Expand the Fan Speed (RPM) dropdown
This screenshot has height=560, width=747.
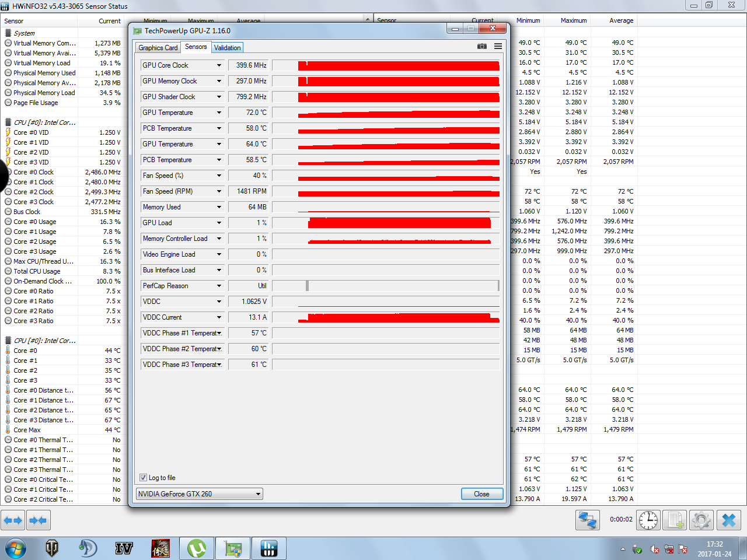coord(219,191)
